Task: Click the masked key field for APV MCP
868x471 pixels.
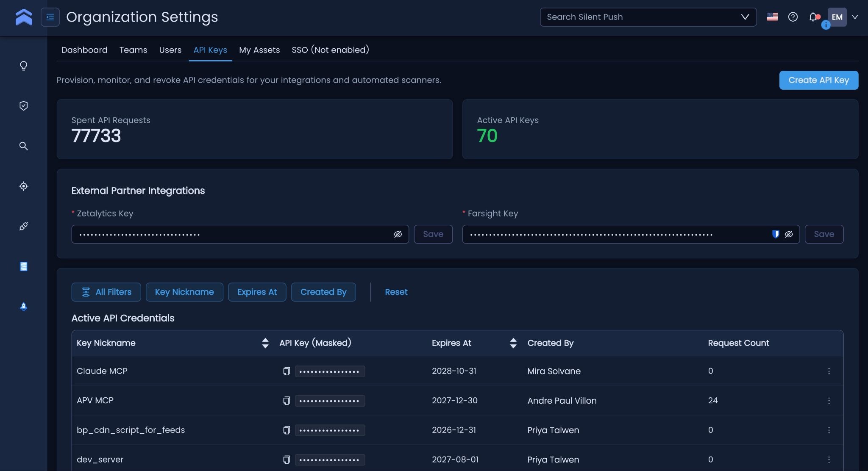Action: click(x=330, y=401)
